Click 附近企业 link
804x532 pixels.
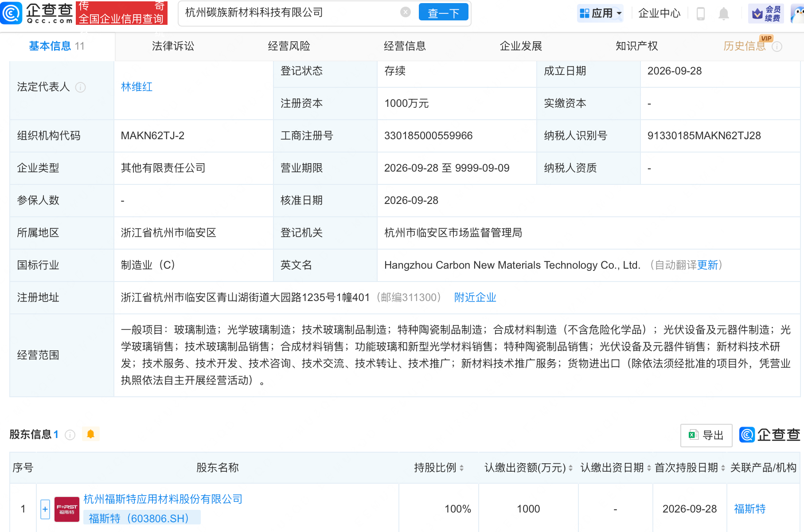475,297
